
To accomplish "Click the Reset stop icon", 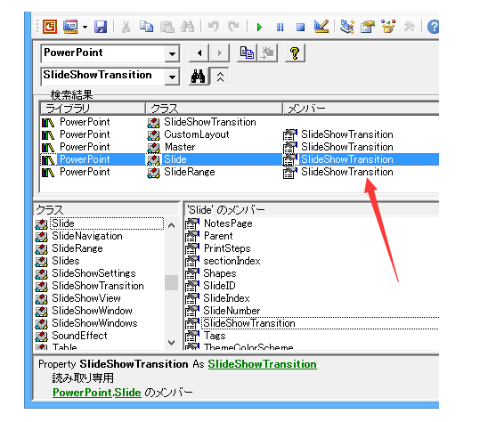I will pos(301,27).
